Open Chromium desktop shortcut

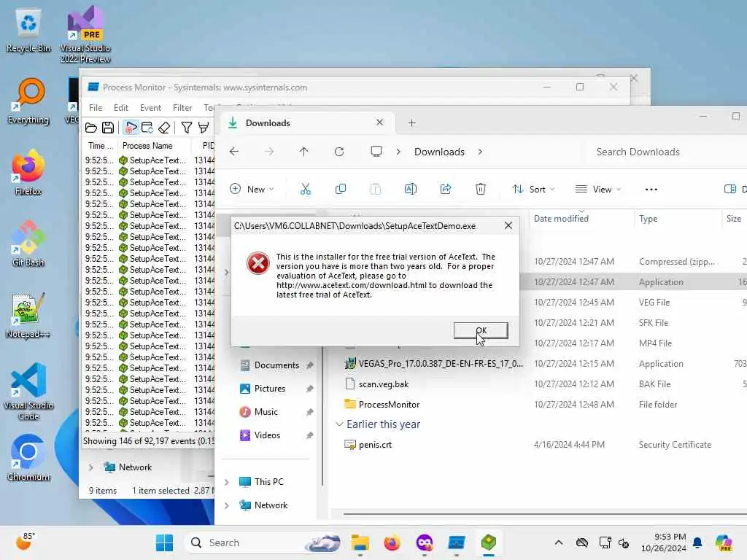point(28,458)
